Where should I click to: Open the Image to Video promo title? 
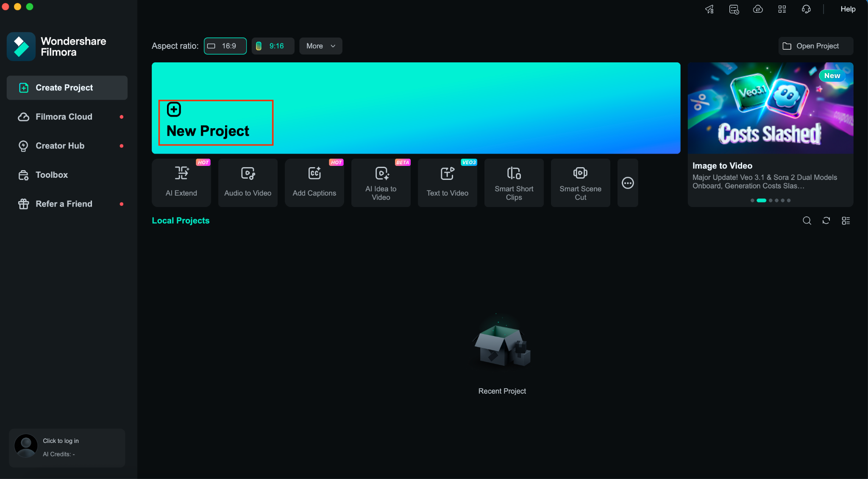[x=722, y=166]
